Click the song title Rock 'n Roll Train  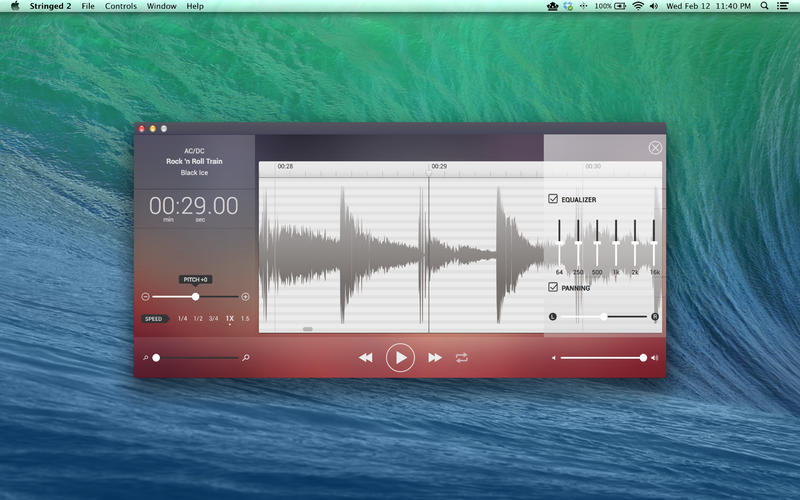[x=194, y=161]
